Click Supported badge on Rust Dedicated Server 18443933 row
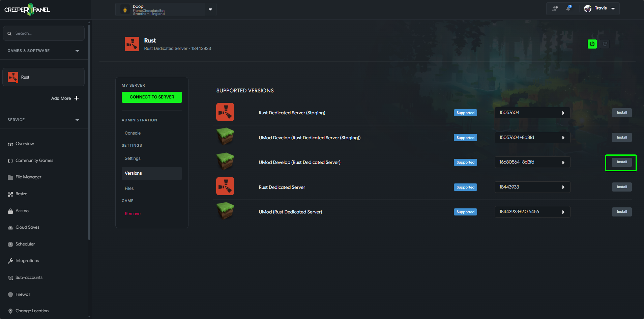 tap(465, 187)
